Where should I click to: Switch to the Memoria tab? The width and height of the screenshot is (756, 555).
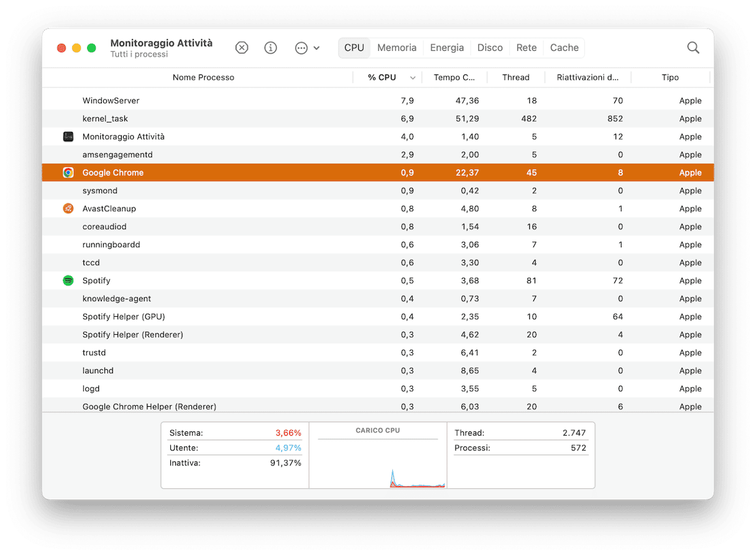click(397, 48)
